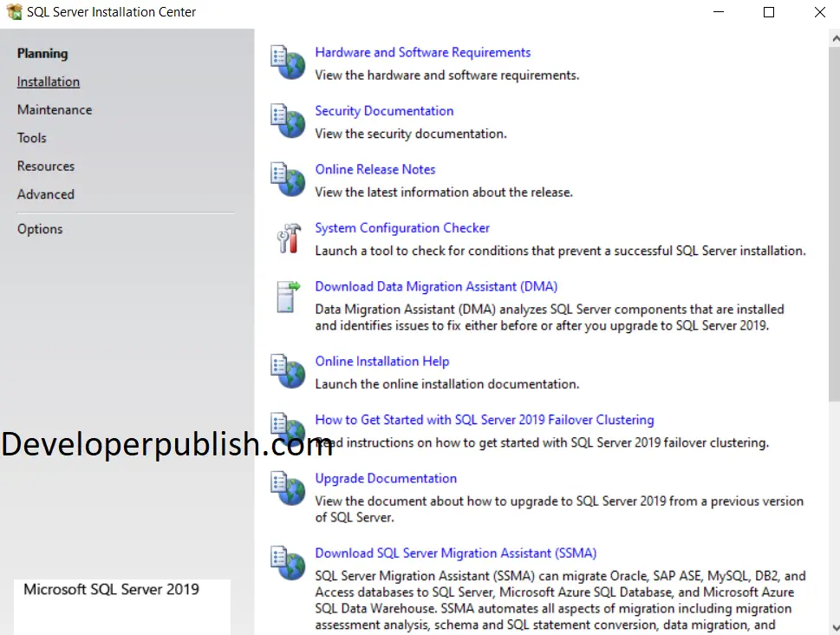Click the Hardware and Software Requirements globe icon
The width and height of the screenshot is (840, 635).
[x=288, y=62]
